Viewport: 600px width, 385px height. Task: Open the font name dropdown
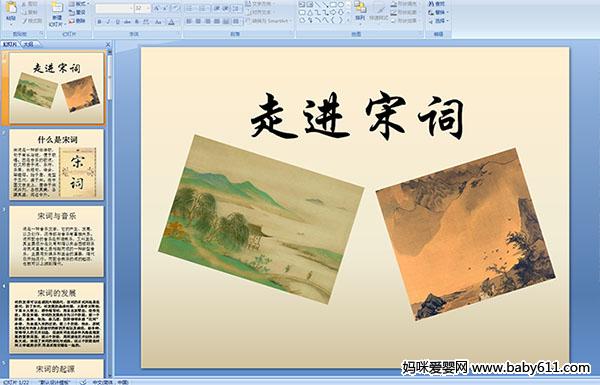click(131, 8)
